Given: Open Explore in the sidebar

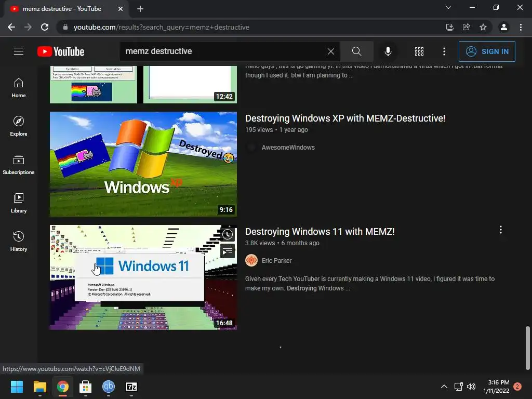Looking at the screenshot, I should click(x=19, y=126).
